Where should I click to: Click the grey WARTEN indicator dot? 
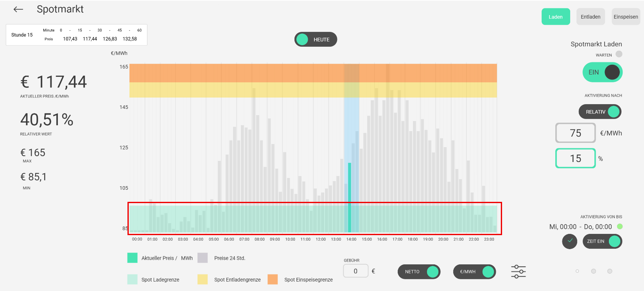tap(619, 54)
